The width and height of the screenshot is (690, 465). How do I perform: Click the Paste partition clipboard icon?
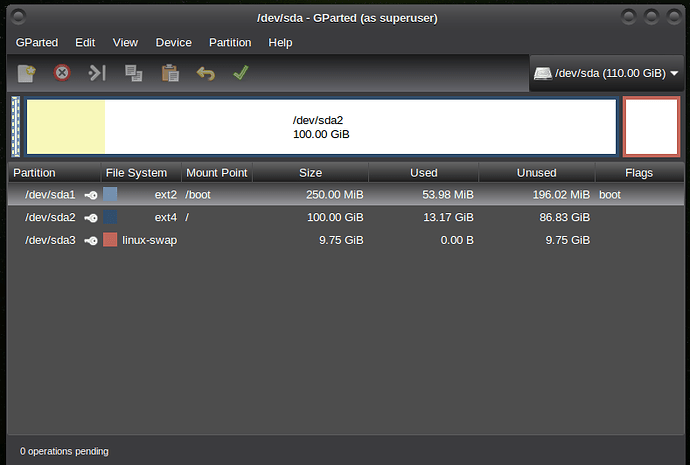click(170, 73)
